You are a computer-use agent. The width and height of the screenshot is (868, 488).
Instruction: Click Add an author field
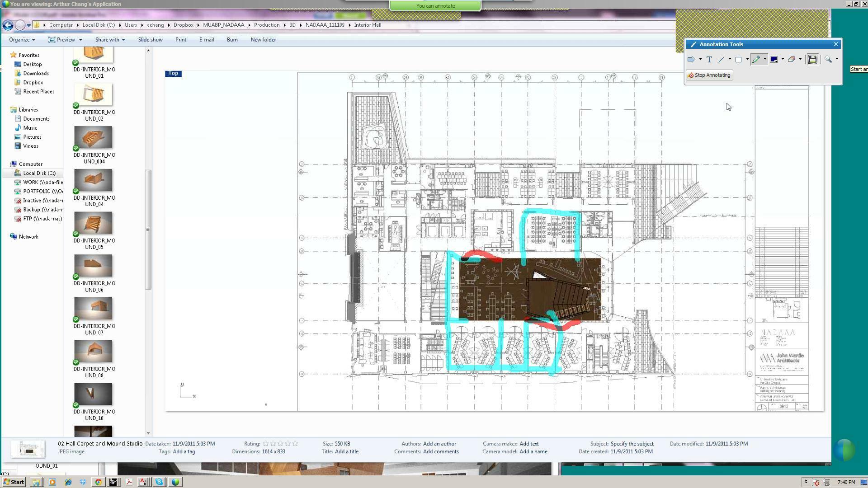pyautogui.click(x=439, y=444)
